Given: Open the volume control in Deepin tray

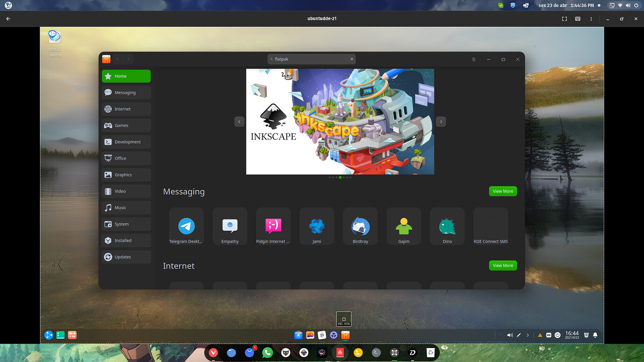Looking at the screenshot, I should click(510, 335).
